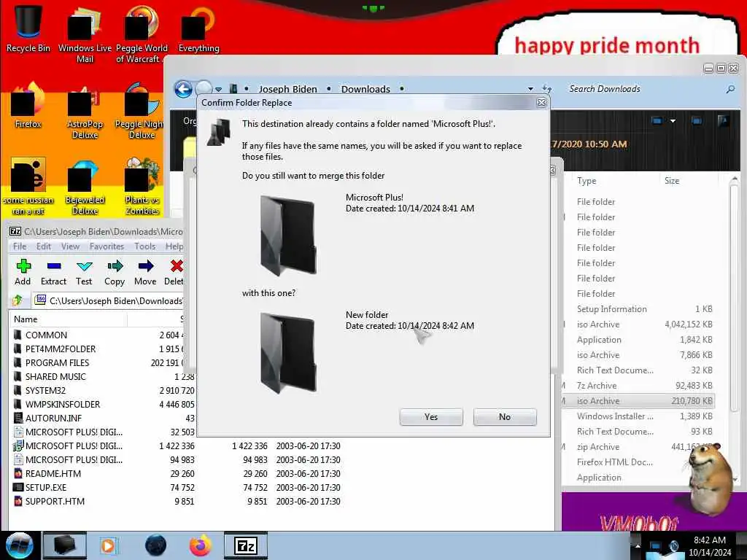Sort by the Name column in 7-Zip
This screenshot has width=747, height=560.
click(x=68, y=319)
